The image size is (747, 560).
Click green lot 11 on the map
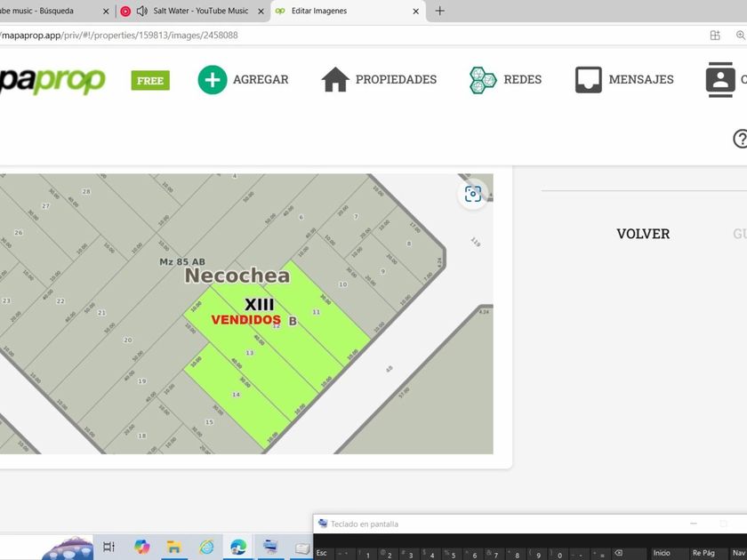[317, 312]
